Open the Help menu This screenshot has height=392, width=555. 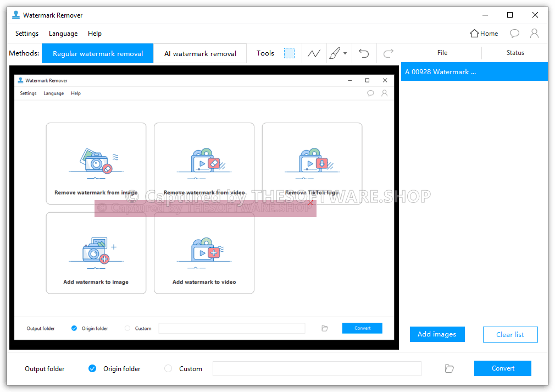coord(95,34)
